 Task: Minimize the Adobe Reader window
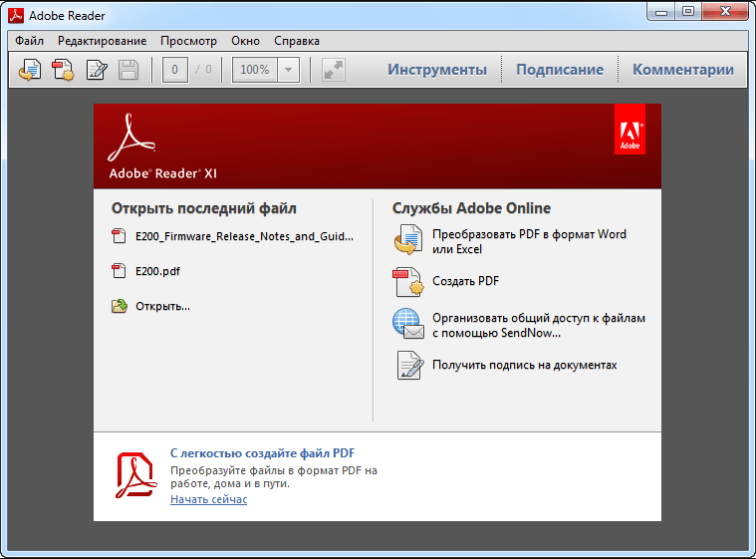pyautogui.click(x=661, y=12)
